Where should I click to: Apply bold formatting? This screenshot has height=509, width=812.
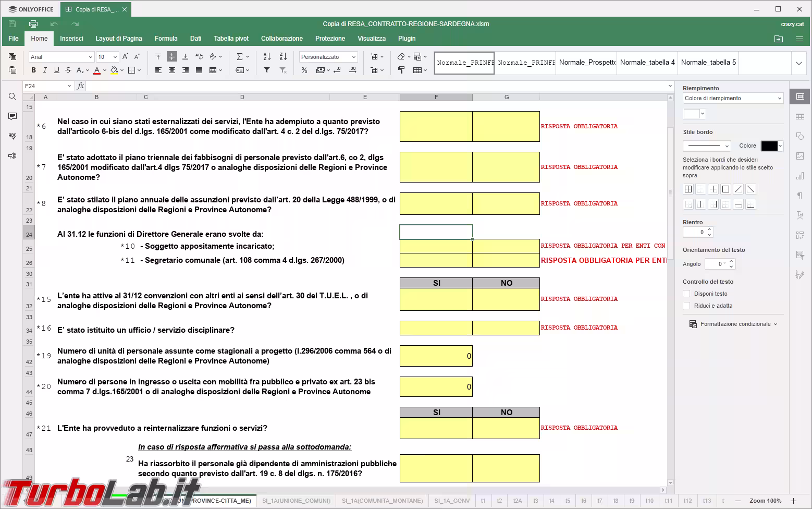(34, 70)
